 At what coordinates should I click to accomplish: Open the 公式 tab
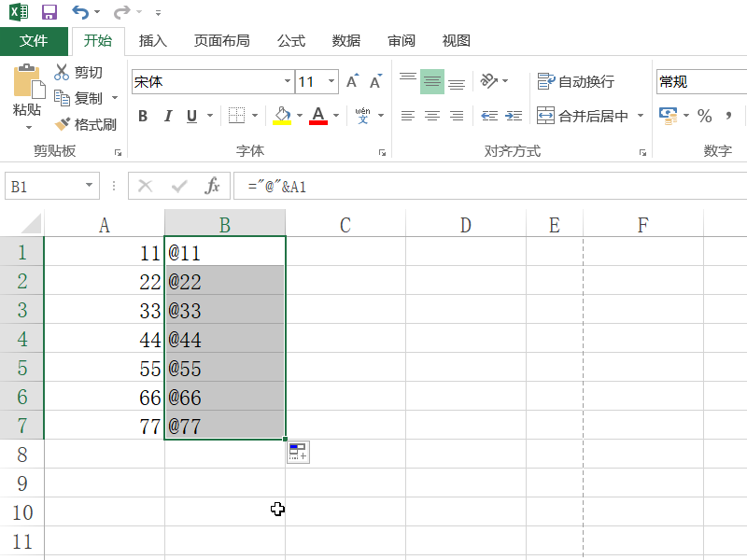point(291,41)
